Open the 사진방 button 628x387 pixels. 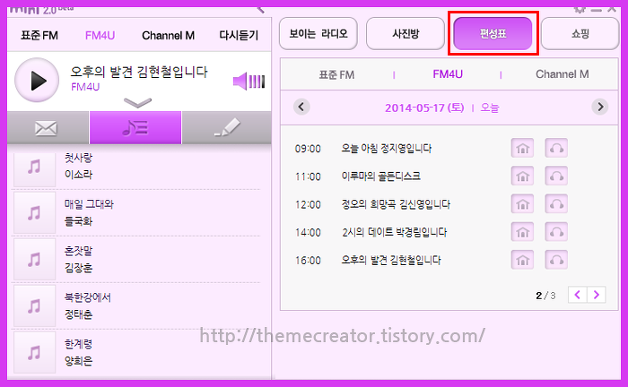pos(405,34)
